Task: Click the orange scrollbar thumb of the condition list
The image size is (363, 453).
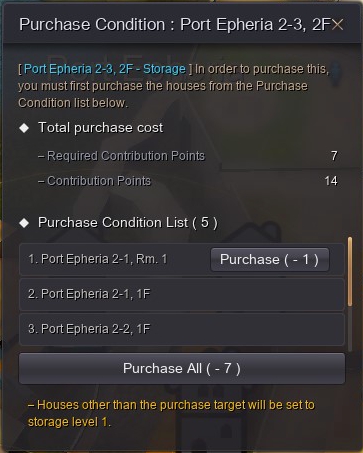Action: [x=350, y=272]
